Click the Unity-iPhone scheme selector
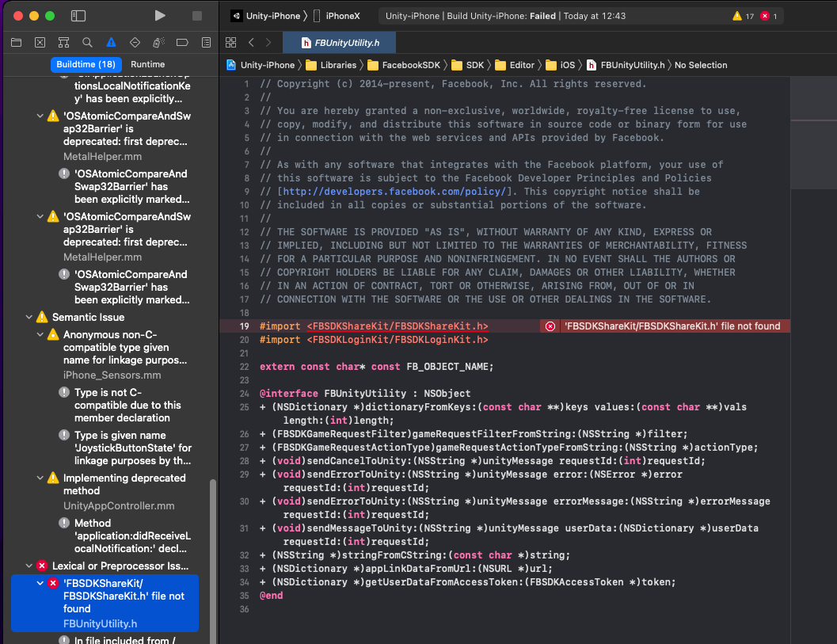This screenshot has height=644, width=837. [266, 16]
